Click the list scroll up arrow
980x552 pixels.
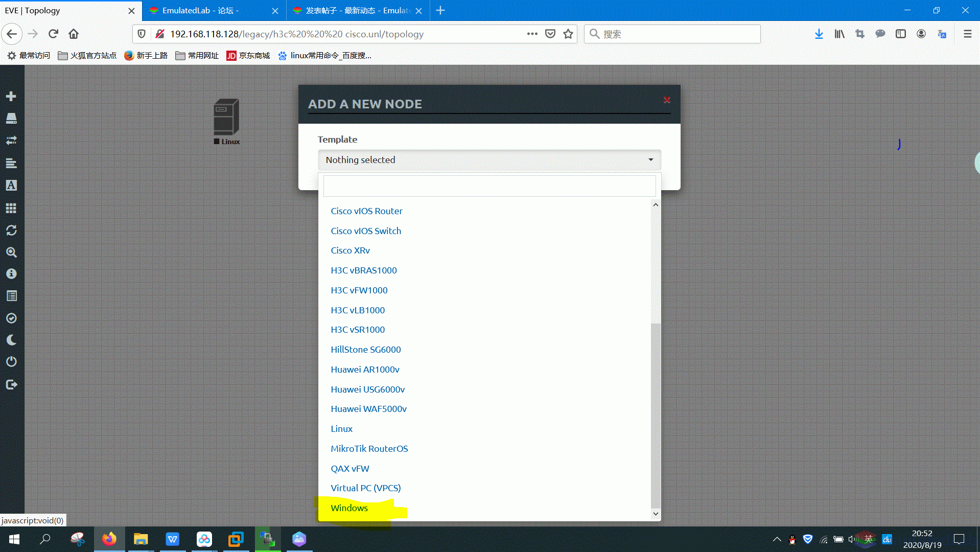656,205
